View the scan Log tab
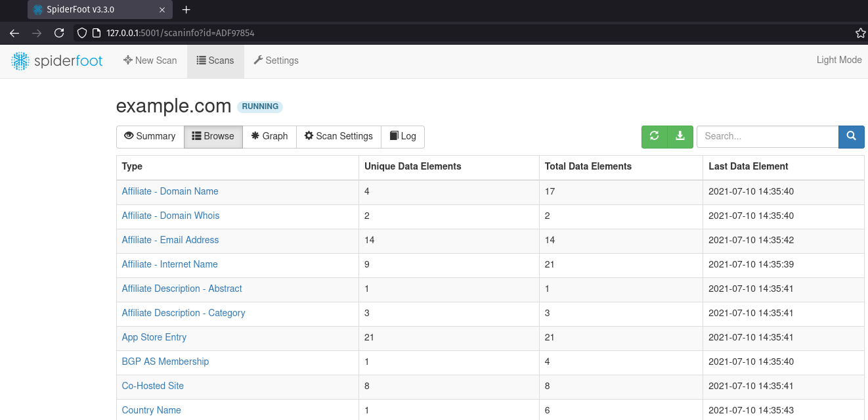 [402, 136]
